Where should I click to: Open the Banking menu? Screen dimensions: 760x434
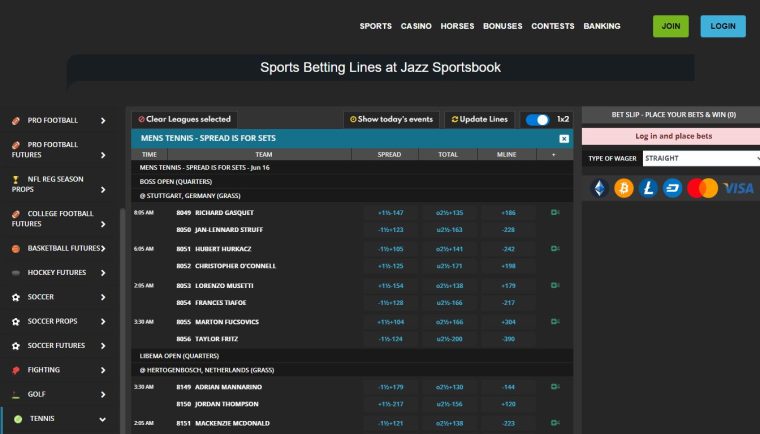pos(602,26)
